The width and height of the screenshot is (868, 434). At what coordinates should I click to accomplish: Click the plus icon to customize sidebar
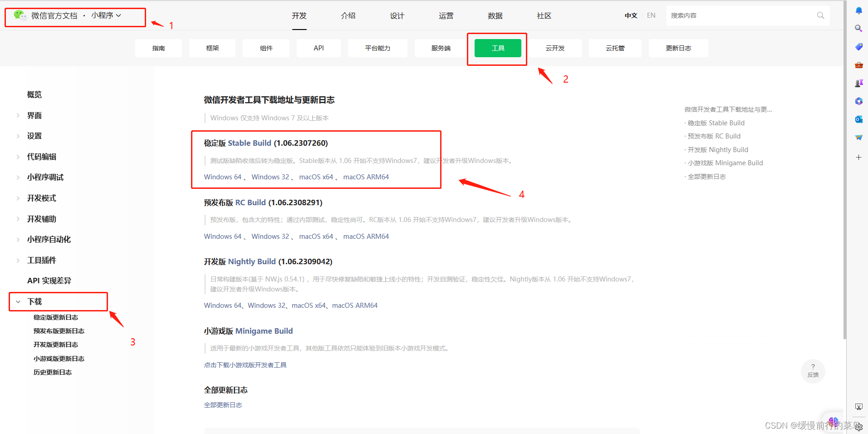858,158
